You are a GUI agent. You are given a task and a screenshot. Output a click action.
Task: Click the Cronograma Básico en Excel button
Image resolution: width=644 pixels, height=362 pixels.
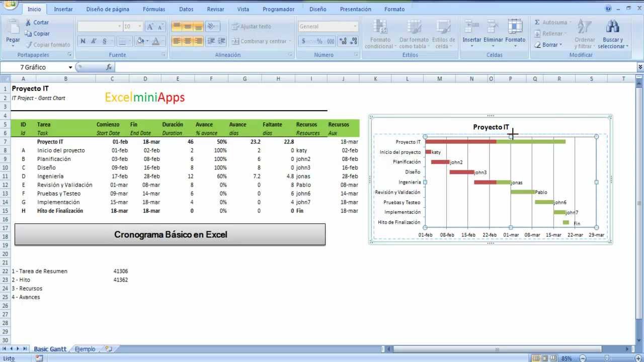(170, 234)
